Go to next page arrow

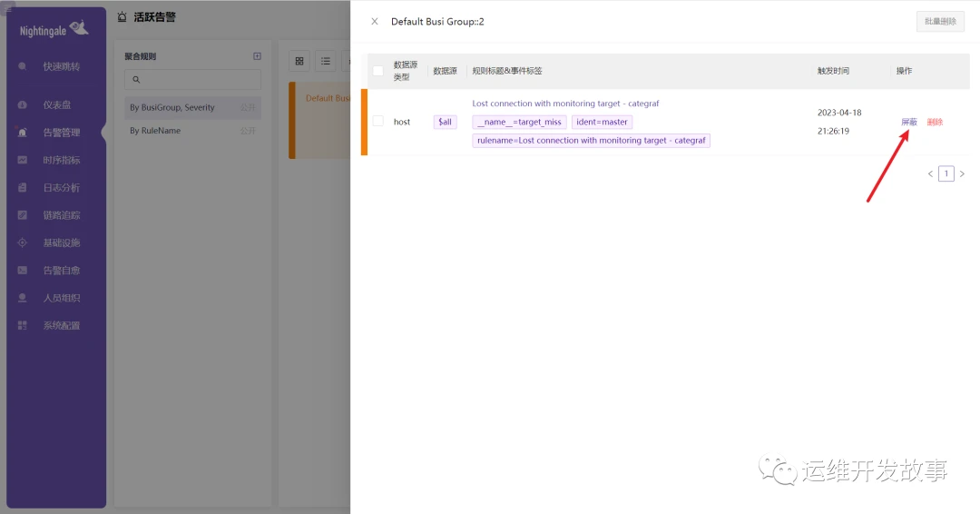pos(962,173)
